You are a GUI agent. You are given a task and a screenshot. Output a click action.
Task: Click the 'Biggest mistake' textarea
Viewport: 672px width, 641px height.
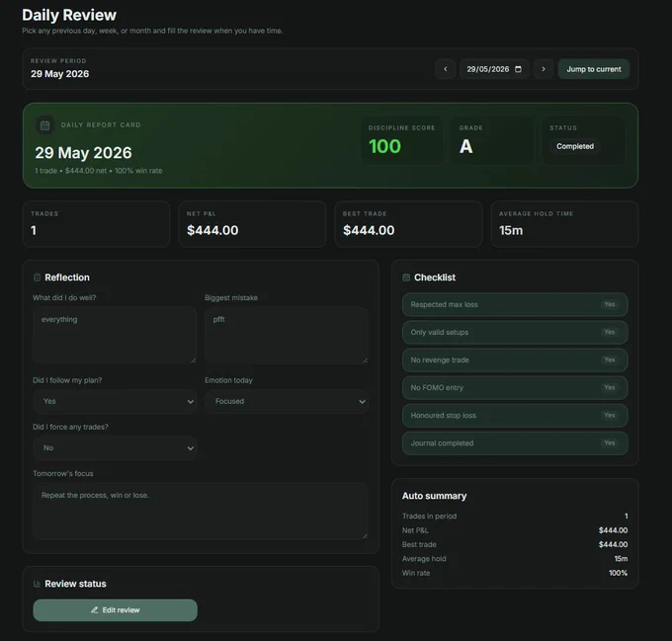point(287,335)
